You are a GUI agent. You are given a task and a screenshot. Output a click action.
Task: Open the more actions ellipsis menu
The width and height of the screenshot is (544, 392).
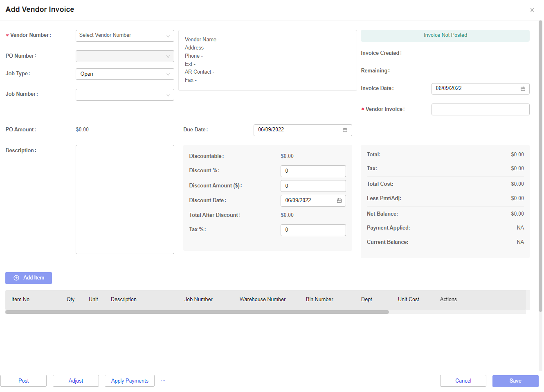coord(163,381)
